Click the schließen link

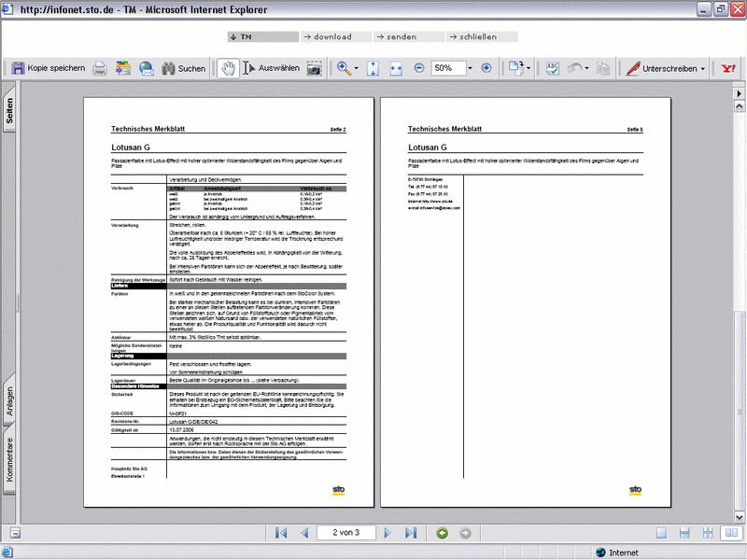[x=482, y=36]
